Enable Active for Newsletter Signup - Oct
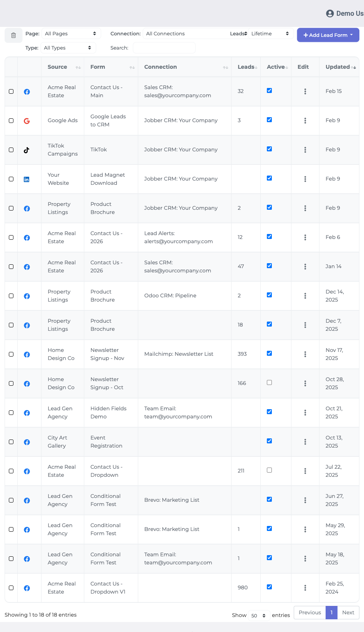Screen dimensions: 364x632 270,383
